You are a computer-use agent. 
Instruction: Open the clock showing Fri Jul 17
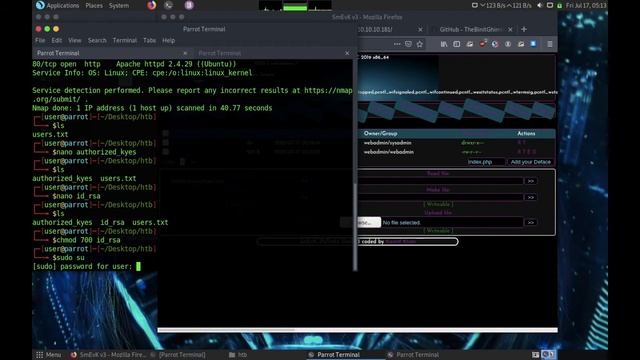(586, 5)
